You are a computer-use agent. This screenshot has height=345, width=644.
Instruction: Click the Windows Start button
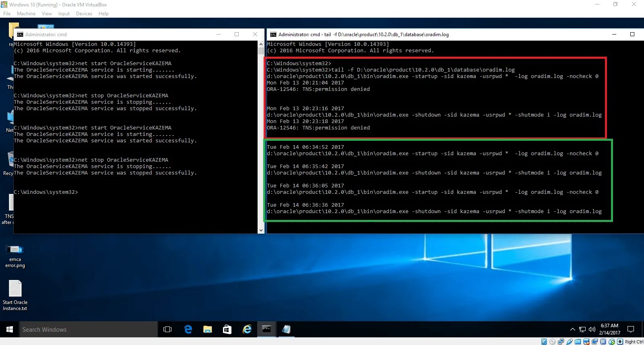(x=10, y=329)
